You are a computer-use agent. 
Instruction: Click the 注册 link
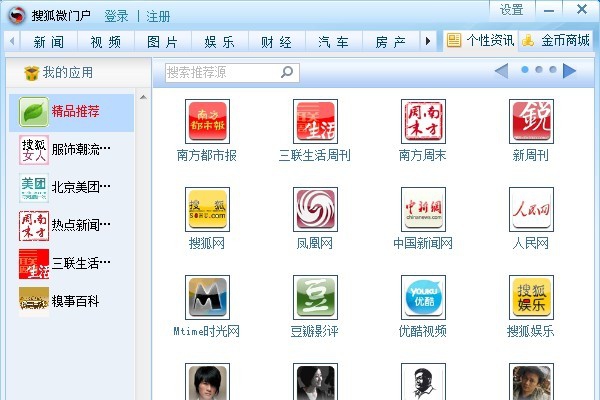pyautogui.click(x=158, y=16)
